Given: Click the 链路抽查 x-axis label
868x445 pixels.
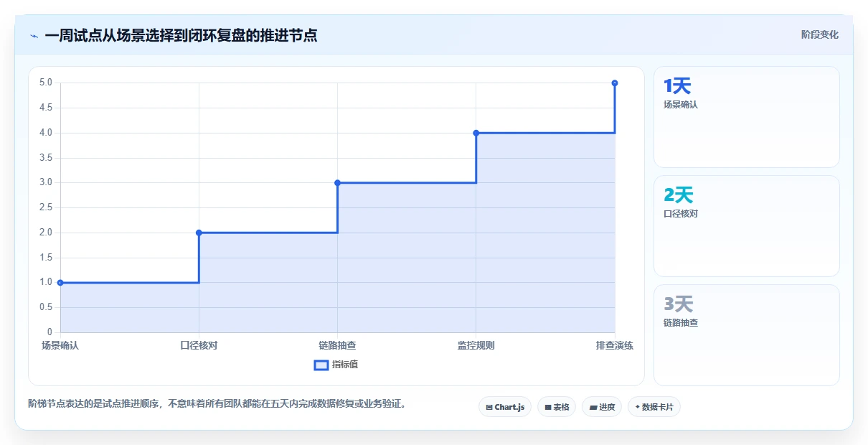Looking at the screenshot, I should tap(337, 345).
